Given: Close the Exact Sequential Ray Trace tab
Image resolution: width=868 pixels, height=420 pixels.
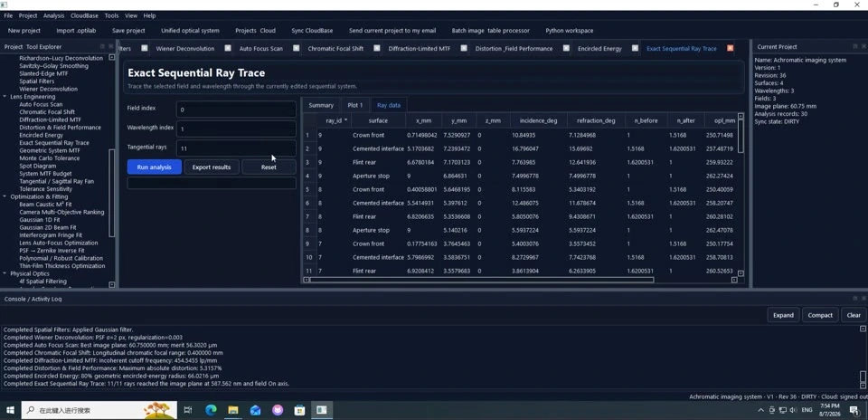Looking at the screenshot, I should [x=731, y=48].
